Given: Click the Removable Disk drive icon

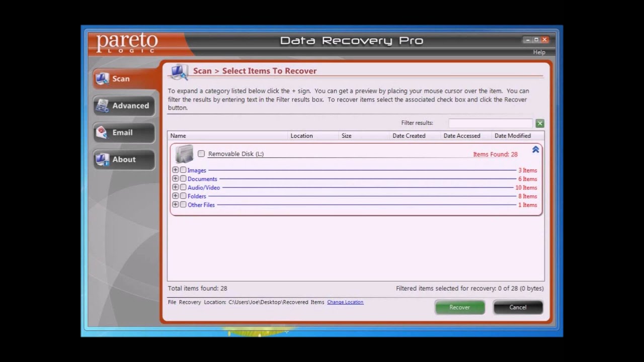Looking at the screenshot, I should pyautogui.click(x=184, y=153).
